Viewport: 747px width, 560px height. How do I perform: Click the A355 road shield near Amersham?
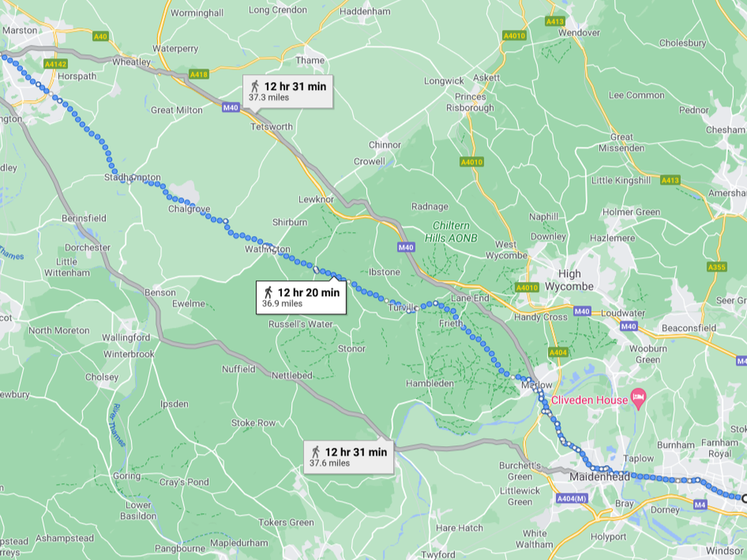[x=716, y=267]
